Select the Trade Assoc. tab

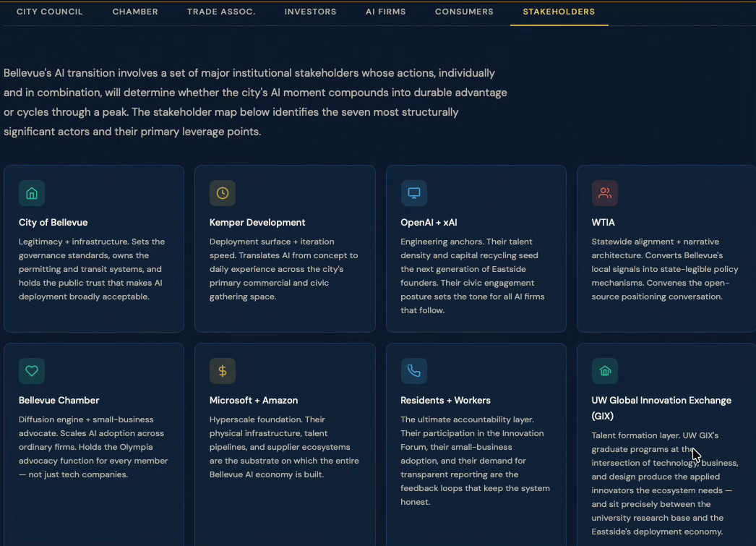[x=221, y=12]
